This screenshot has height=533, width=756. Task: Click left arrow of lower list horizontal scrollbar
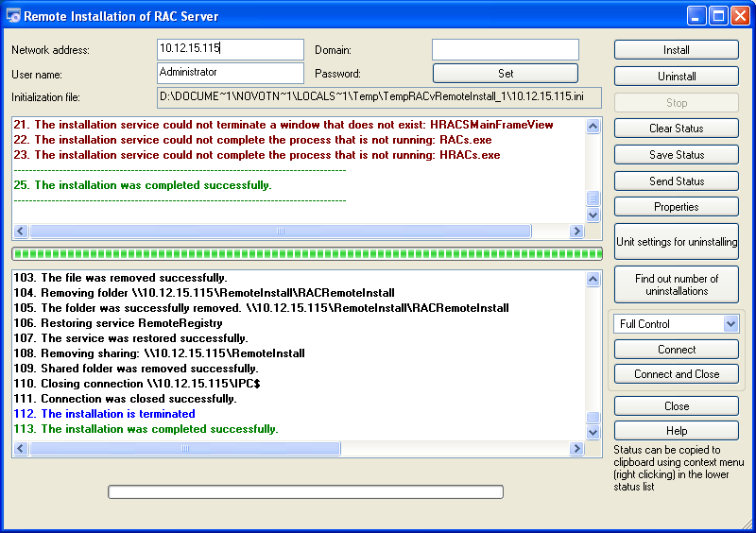tap(20, 449)
